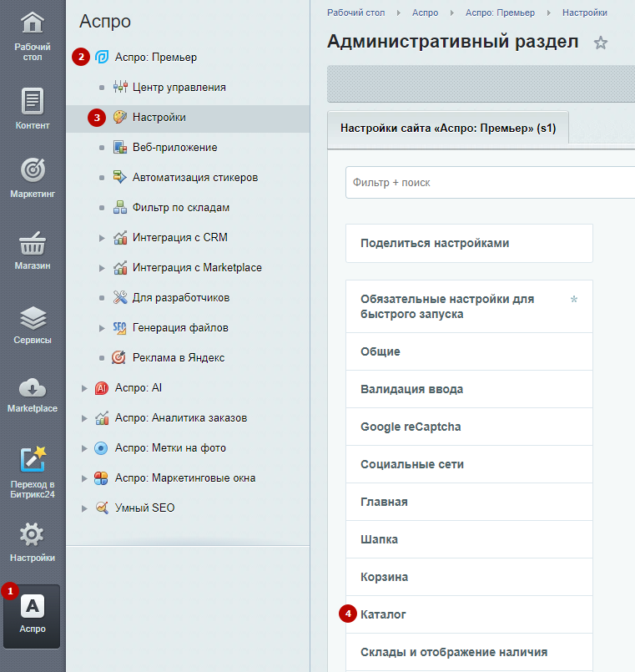Open Для разработчиков tree item
The width and height of the screenshot is (635, 672).
pyautogui.click(x=181, y=298)
